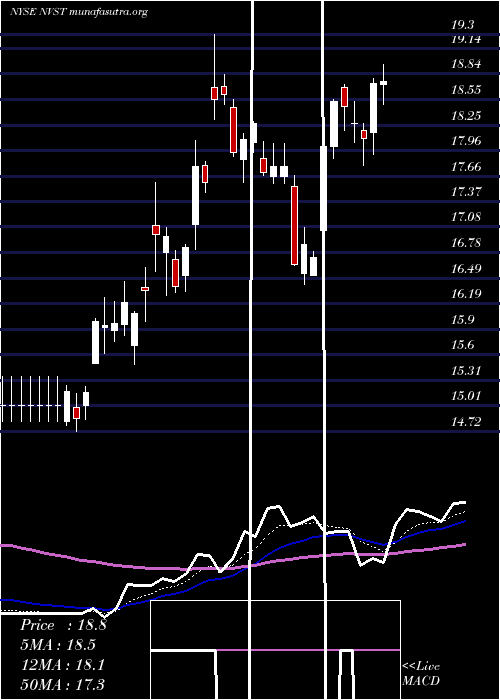Select the 12MA : 18.1 readout
500x700 pixels.
pyautogui.click(x=63, y=665)
